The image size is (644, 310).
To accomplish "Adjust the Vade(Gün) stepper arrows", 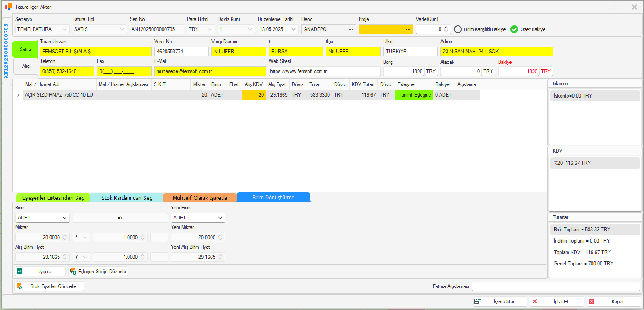I will 446,29.
